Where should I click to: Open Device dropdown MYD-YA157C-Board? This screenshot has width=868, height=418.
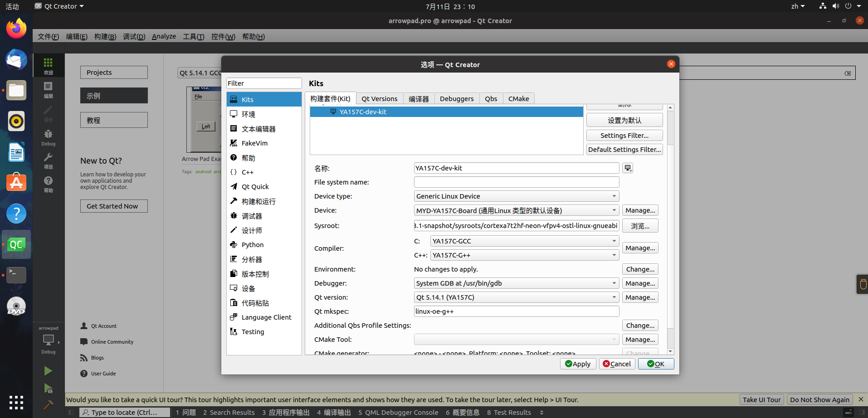[x=517, y=210]
